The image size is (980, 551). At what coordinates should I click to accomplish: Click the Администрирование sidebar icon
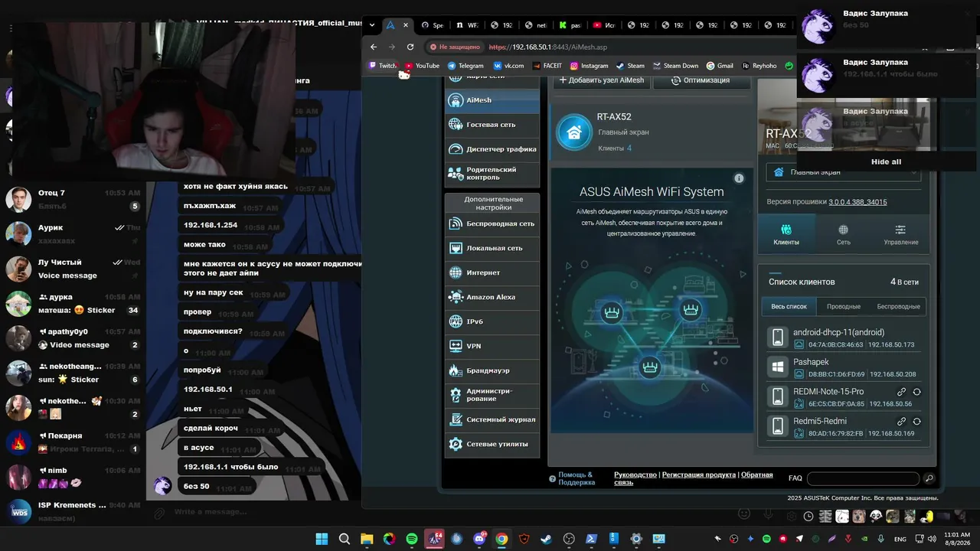click(456, 396)
